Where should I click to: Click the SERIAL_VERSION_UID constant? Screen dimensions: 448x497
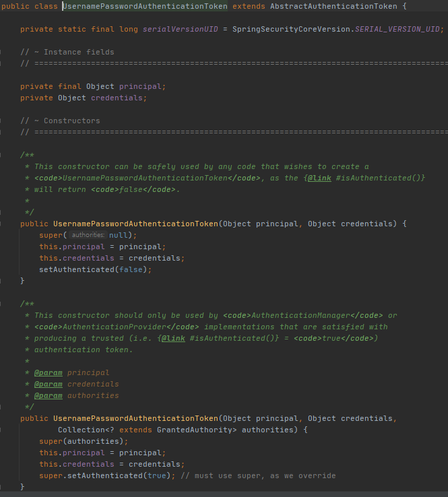click(x=397, y=29)
